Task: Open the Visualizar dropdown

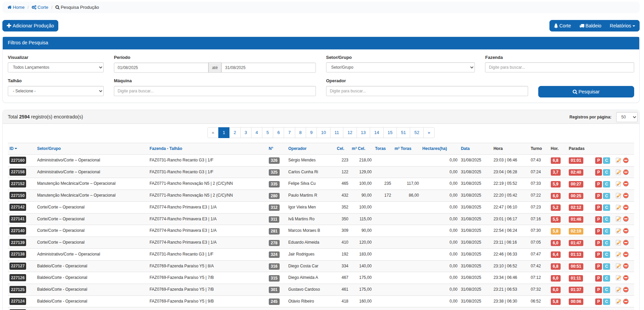Action: (x=56, y=67)
